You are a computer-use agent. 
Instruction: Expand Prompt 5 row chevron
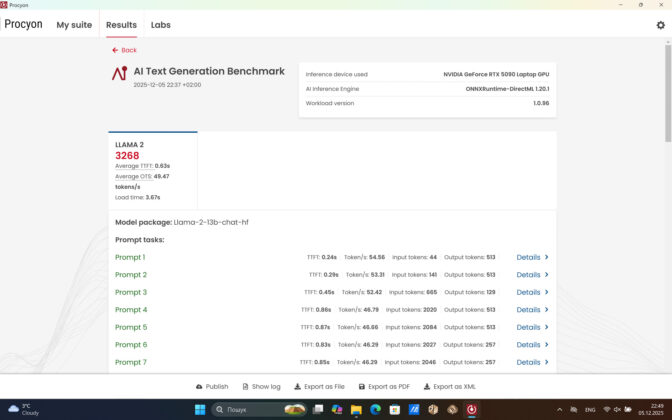(546, 327)
